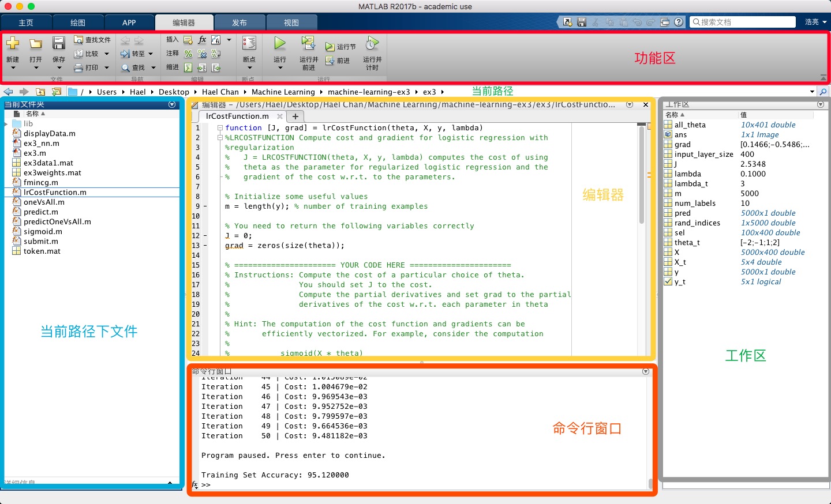The width and height of the screenshot is (831, 504).
Task: Expand the Breakpoints (断点) dropdown
Action: tap(249, 68)
